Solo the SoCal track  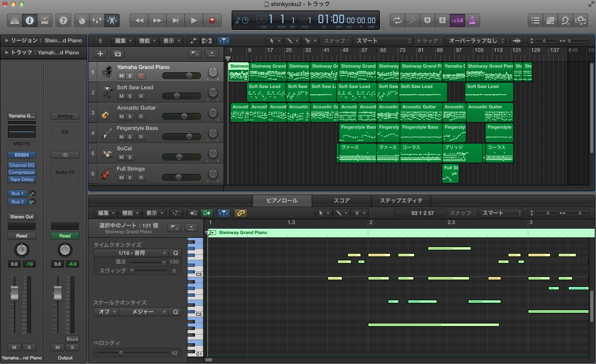[130, 157]
